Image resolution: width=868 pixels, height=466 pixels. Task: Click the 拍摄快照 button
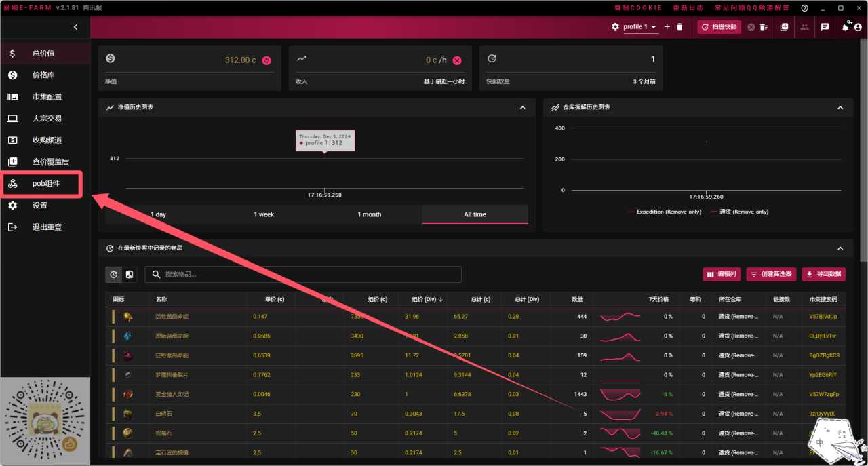tap(719, 27)
